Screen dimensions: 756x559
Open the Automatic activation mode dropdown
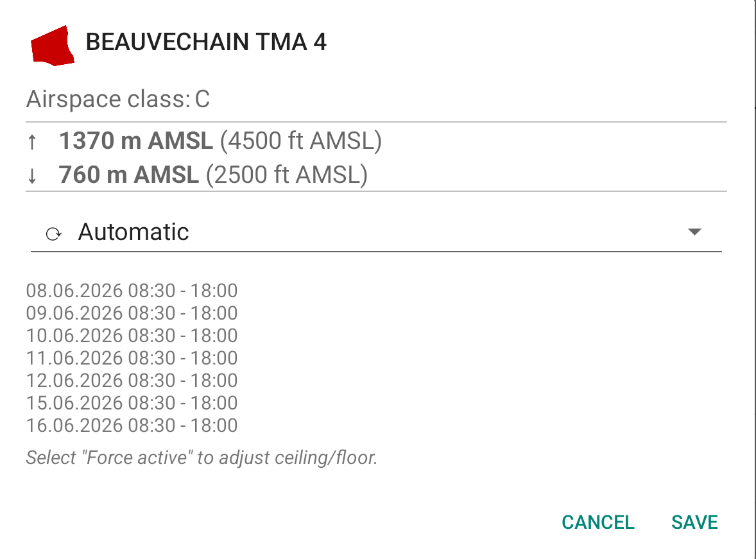376,232
